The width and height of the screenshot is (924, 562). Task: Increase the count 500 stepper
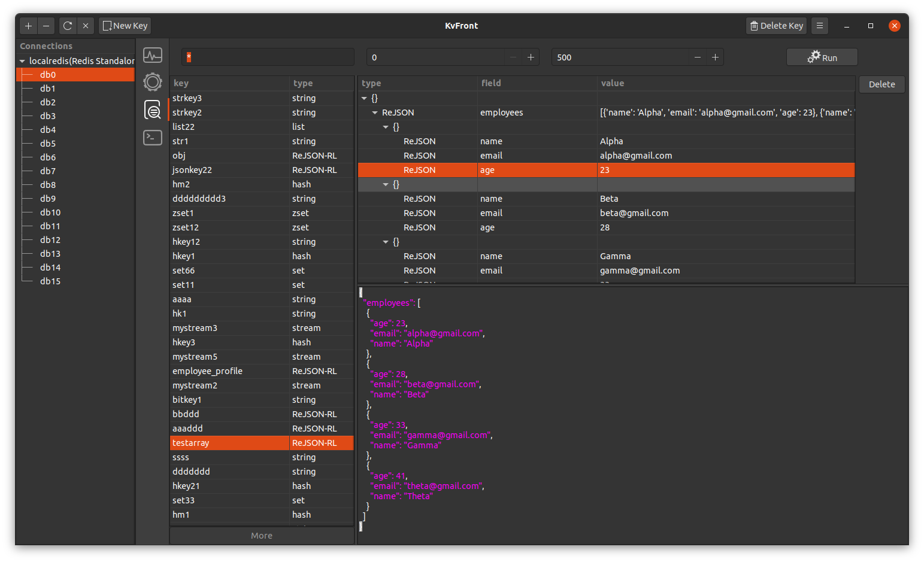point(715,57)
